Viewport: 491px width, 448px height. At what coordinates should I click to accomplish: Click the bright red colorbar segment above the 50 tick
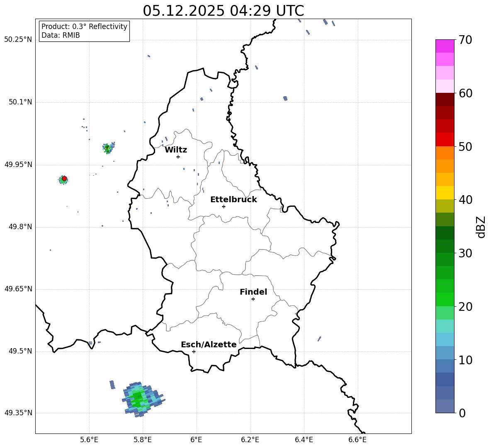click(445, 140)
